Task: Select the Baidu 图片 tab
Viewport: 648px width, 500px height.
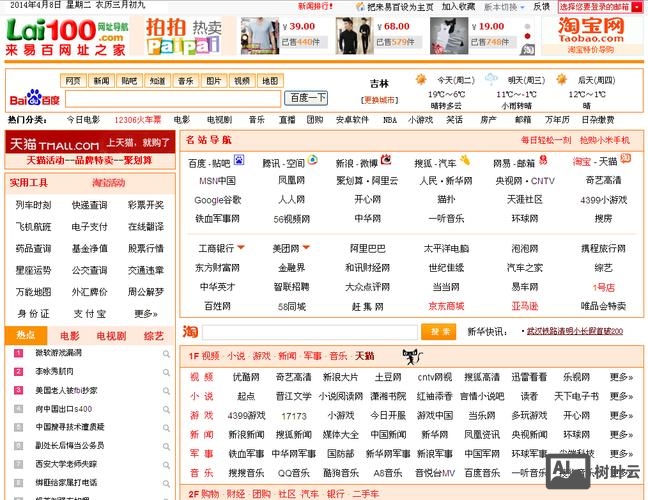Action: 213,81
